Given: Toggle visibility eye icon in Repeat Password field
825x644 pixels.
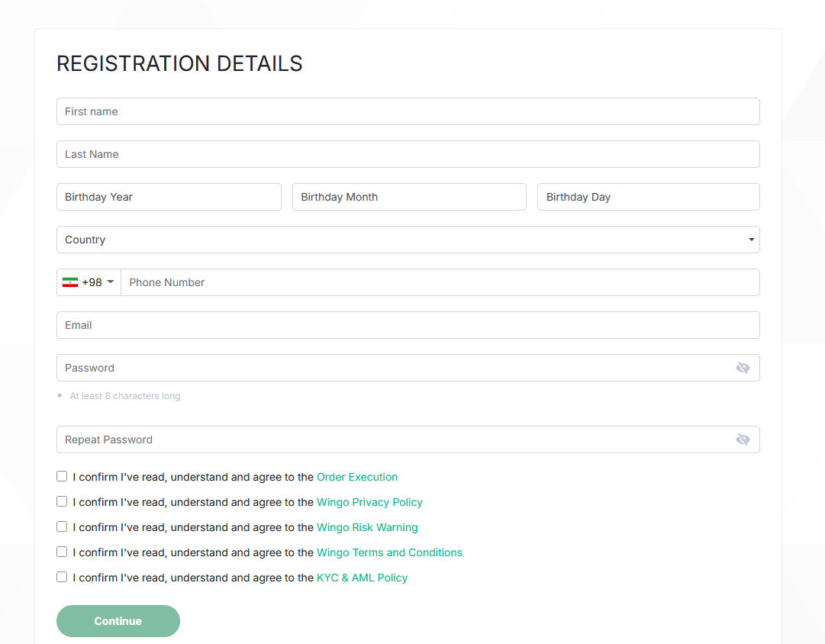Looking at the screenshot, I should pyautogui.click(x=743, y=440).
